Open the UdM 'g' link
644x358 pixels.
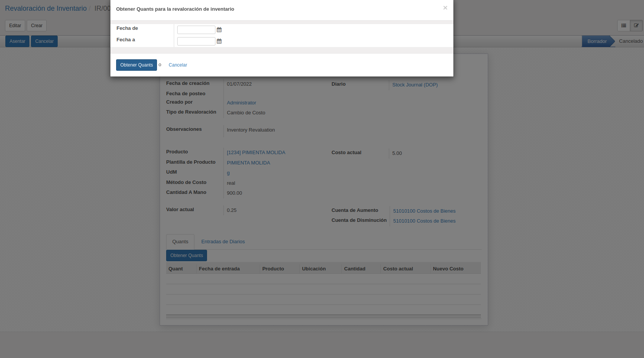[x=228, y=173]
